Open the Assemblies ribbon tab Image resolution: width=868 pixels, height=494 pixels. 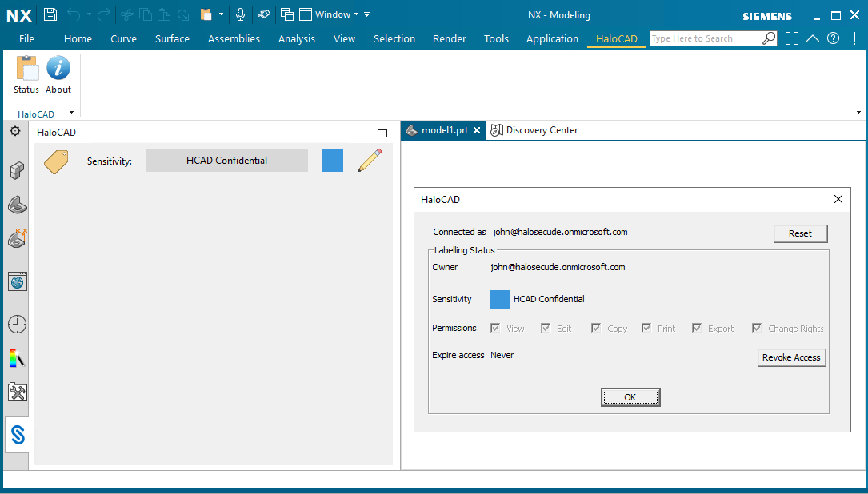click(x=234, y=38)
